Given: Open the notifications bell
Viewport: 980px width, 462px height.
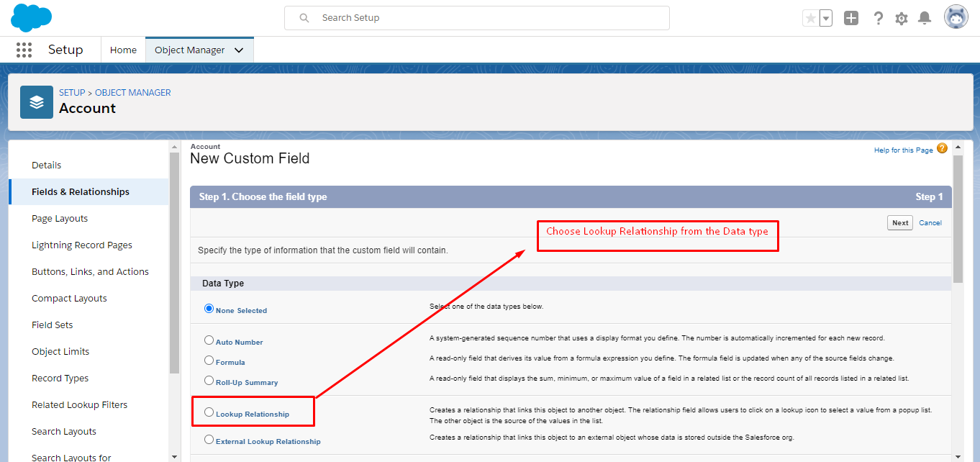Looking at the screenshot, I should 925,18.
